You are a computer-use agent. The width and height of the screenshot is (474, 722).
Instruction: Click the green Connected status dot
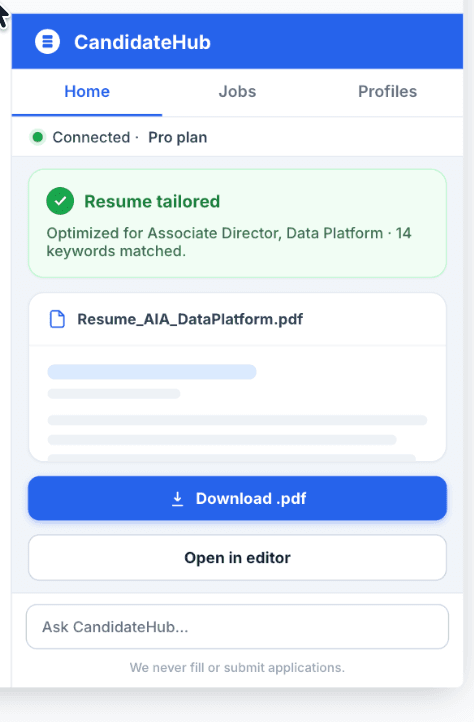[x=38, y=137]
